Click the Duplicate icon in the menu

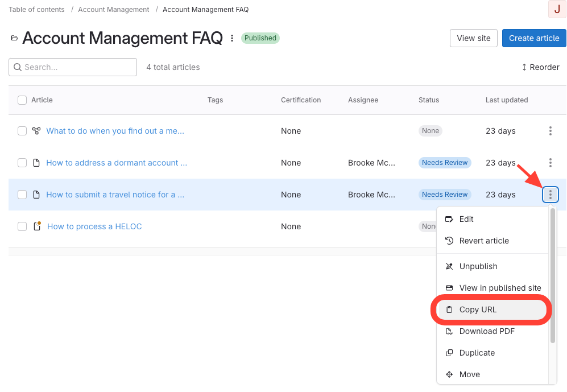click(449, 353)
